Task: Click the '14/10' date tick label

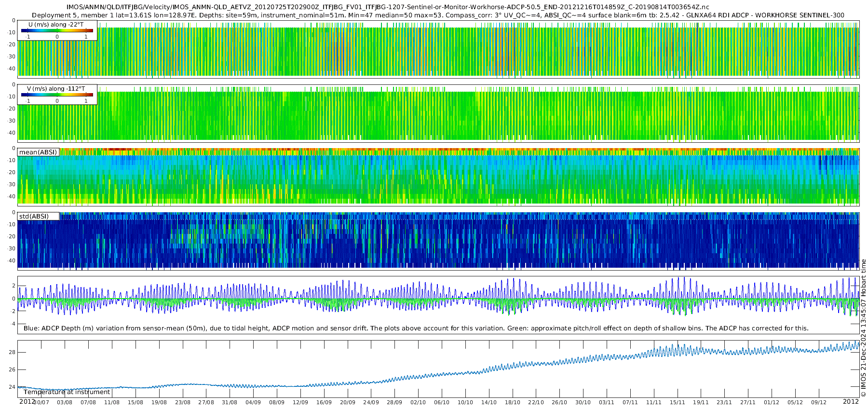Action: click(x=489, y=402)
